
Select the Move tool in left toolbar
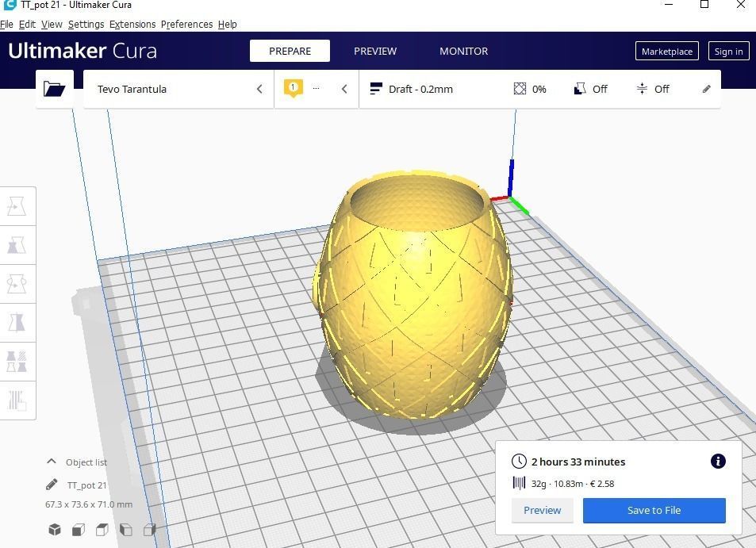[17, 206]
